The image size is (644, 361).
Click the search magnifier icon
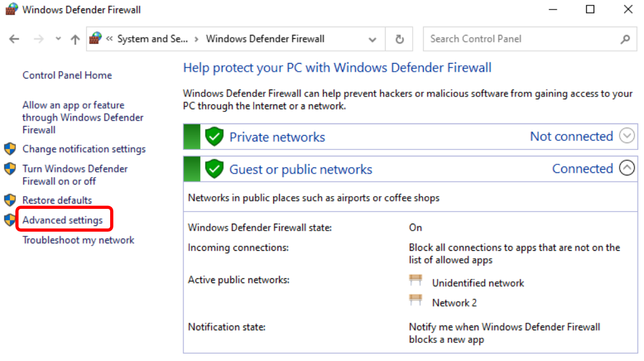click(625, 39)
